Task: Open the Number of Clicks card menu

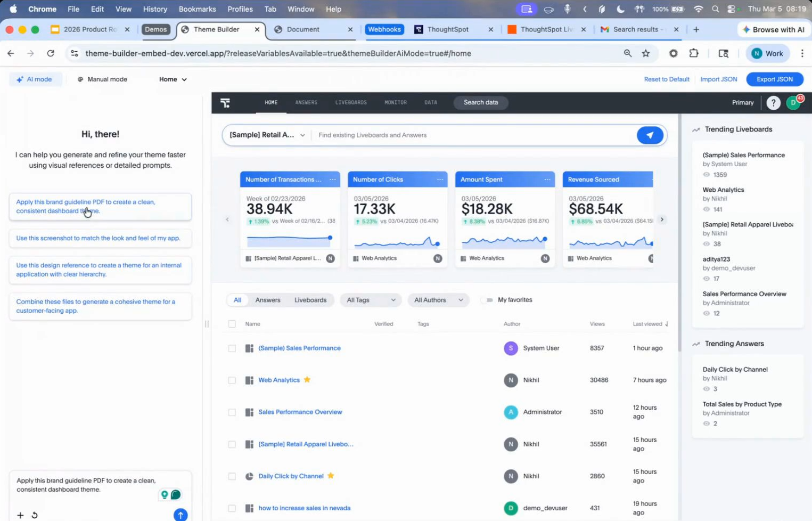Action: coord(440,180)
